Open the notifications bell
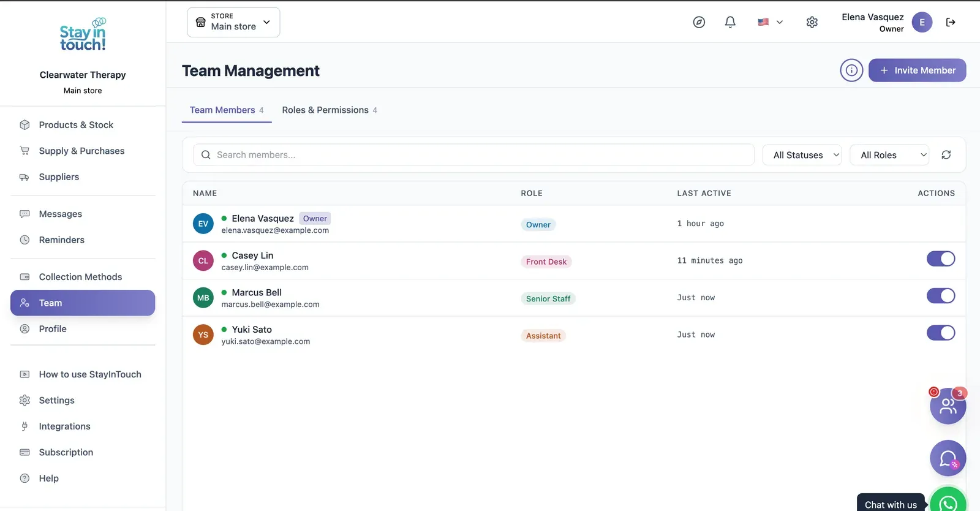The height and width of the screenshot is (511, 980). pyautogui.click(x=730, y=22)
